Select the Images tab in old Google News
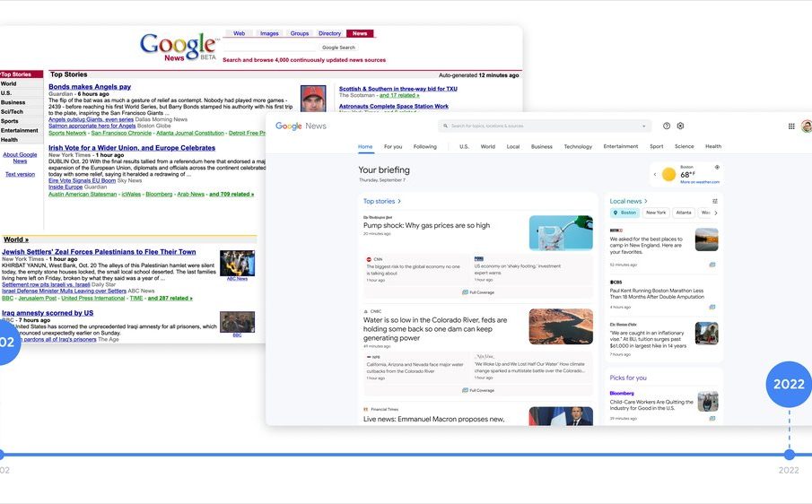812x504 pixels. coord(269,33)
